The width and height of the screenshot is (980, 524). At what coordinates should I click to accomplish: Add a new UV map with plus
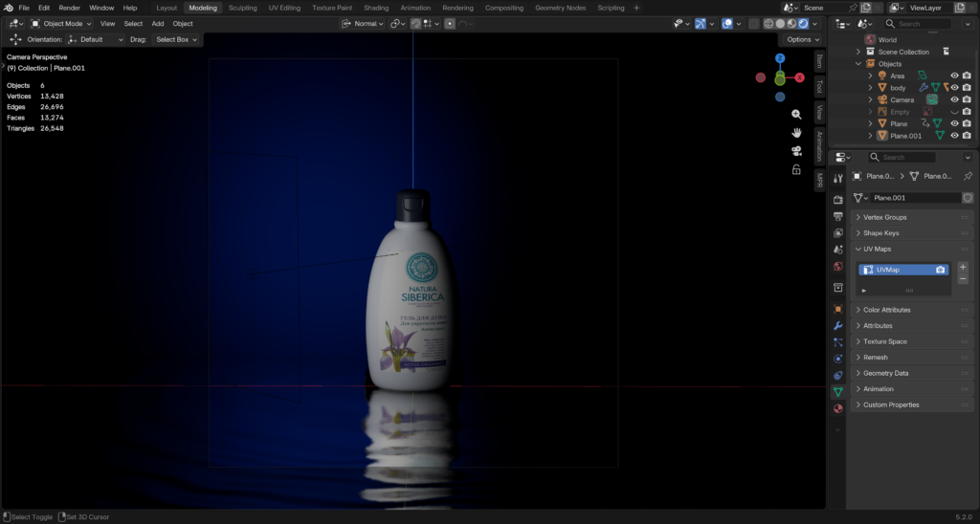[x=963, y=268]
